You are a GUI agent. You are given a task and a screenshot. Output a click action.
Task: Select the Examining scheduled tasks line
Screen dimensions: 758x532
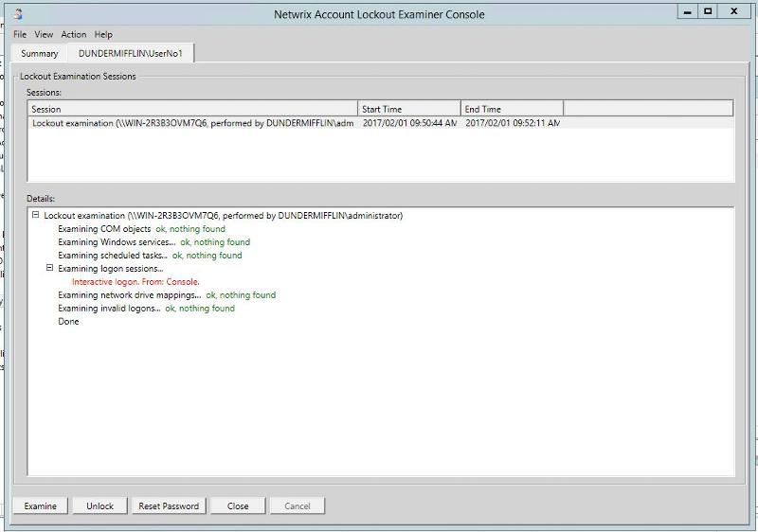pyautogui.click(x=150, y=256)
